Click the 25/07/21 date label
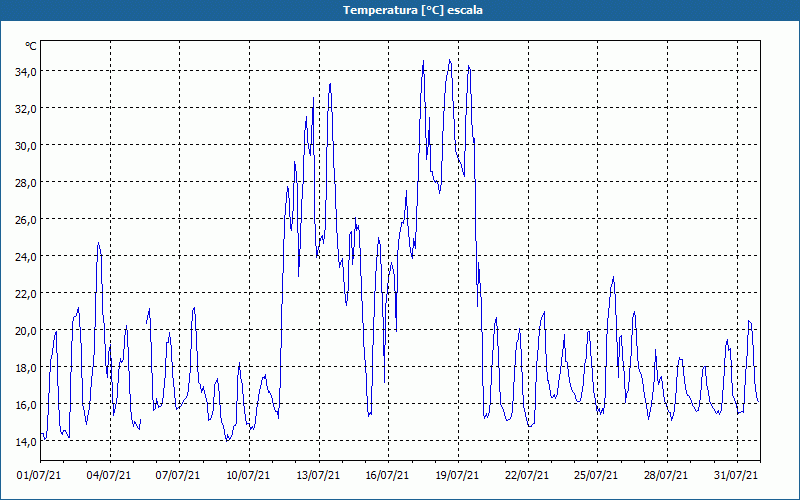The width and height of the screenshot is (800, 500). (596, 476)
